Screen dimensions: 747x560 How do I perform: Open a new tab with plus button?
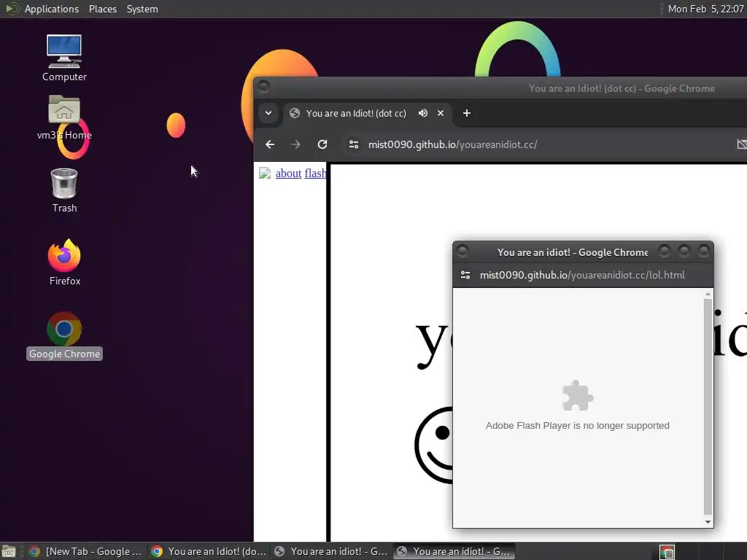coord(467,113)
